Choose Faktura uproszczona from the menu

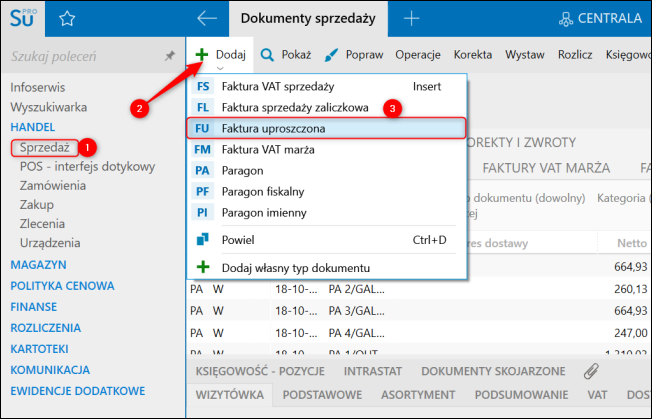326,128
